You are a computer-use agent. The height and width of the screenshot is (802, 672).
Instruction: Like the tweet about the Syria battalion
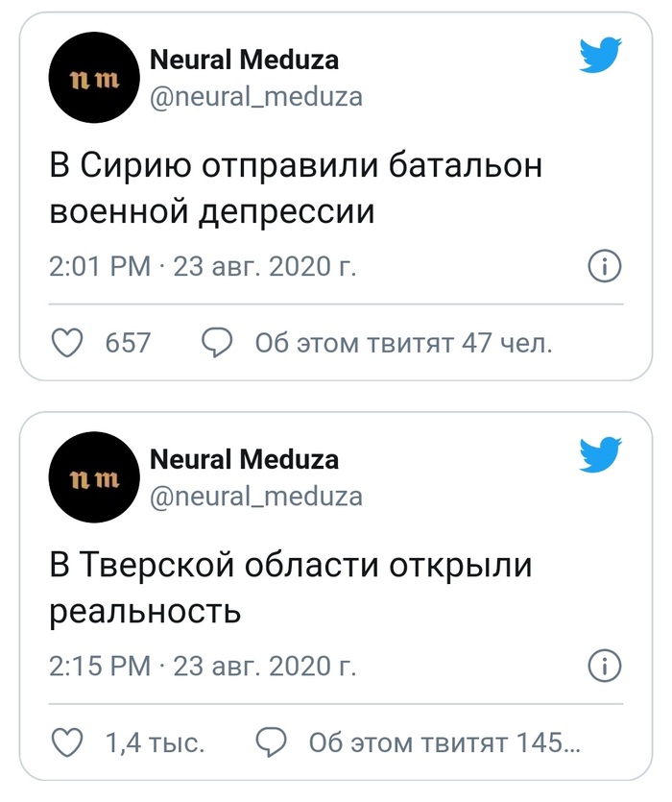(66, 343)
